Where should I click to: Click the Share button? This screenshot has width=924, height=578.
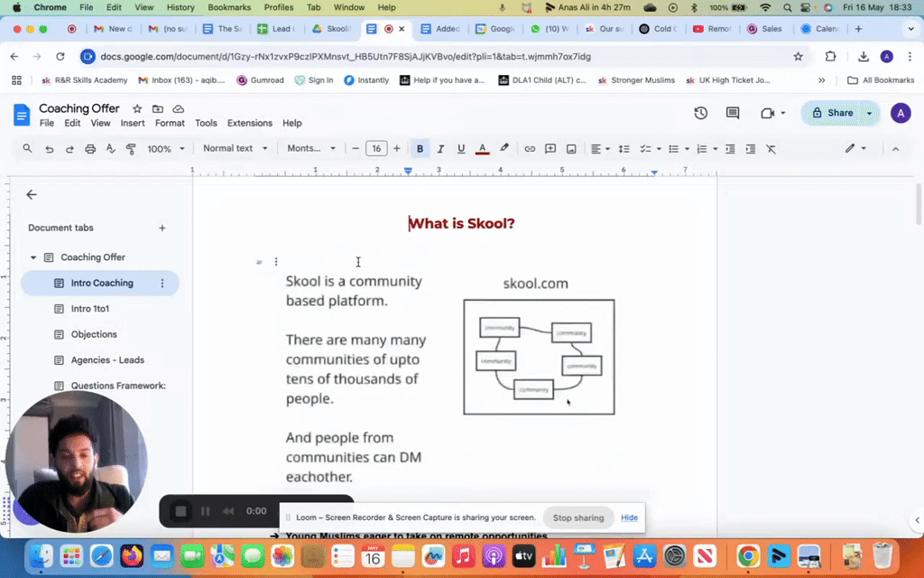(x=833, y=113)
